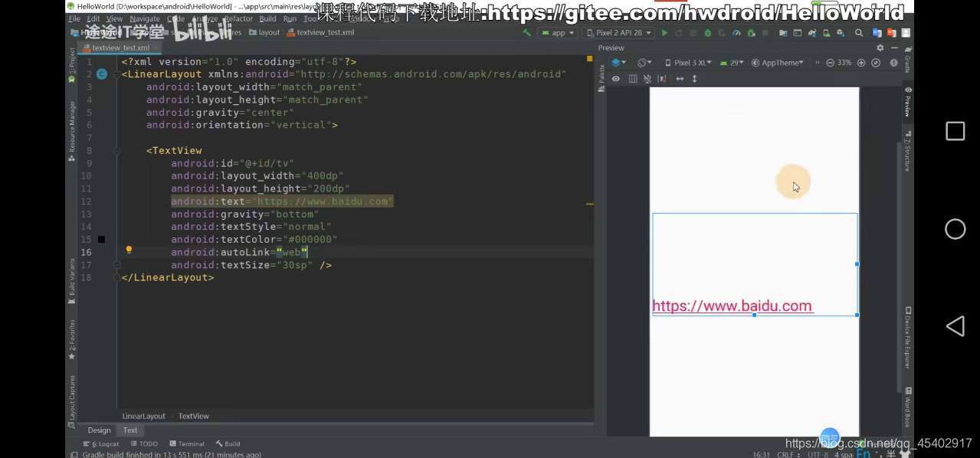The image size is (980, 458).
Task: Open the Logcat tool window
Action: 101,443
